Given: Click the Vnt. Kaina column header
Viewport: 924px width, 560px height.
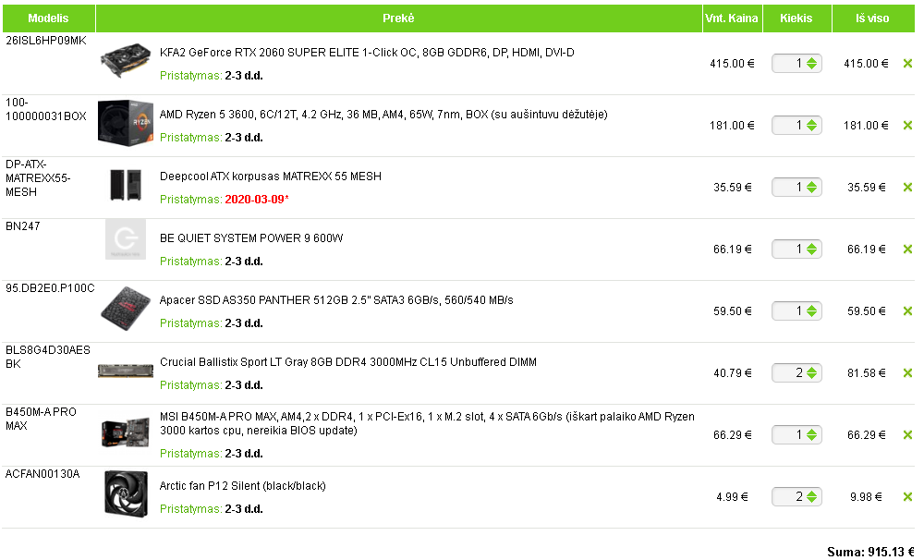Looking at the screenshot, I should (x=733, y=18).
